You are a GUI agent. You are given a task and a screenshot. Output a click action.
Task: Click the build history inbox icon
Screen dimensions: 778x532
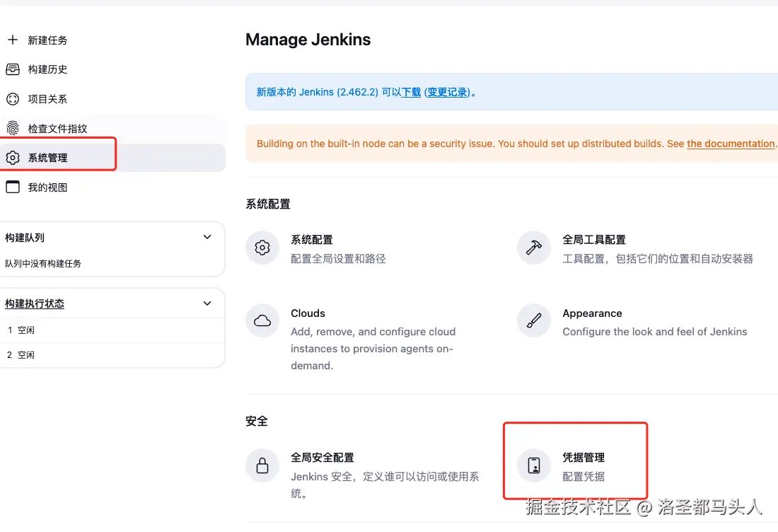(13, 69)
